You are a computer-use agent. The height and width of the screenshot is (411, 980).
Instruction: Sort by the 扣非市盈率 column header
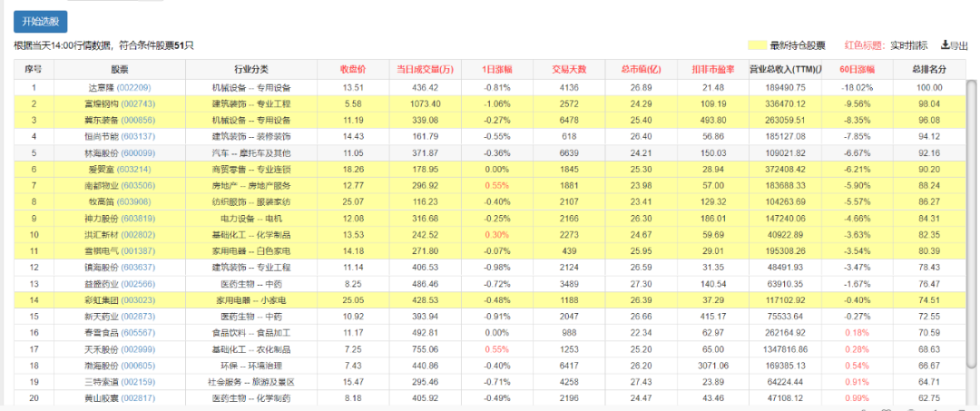713,69
